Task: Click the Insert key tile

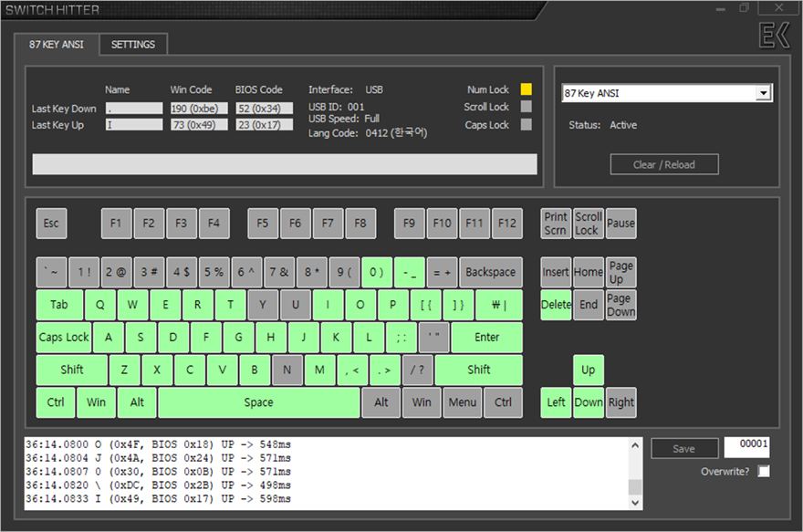Action: point(556,272)
